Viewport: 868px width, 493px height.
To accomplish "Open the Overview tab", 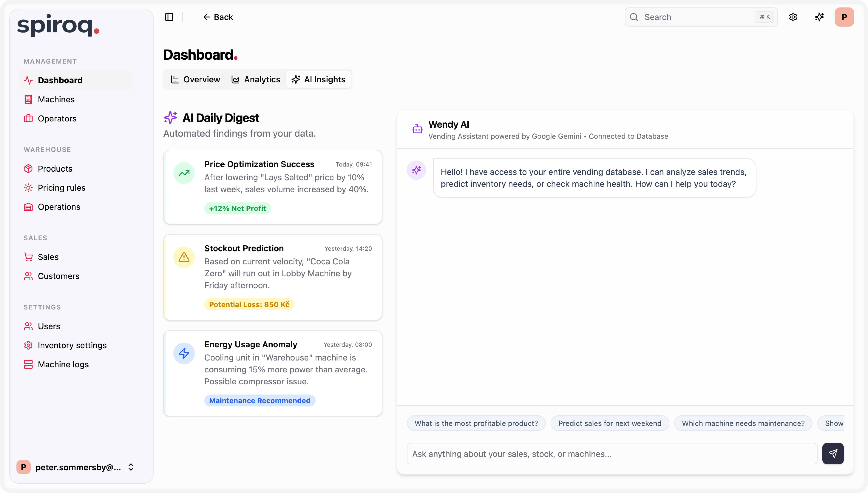I will click(195, 79).
